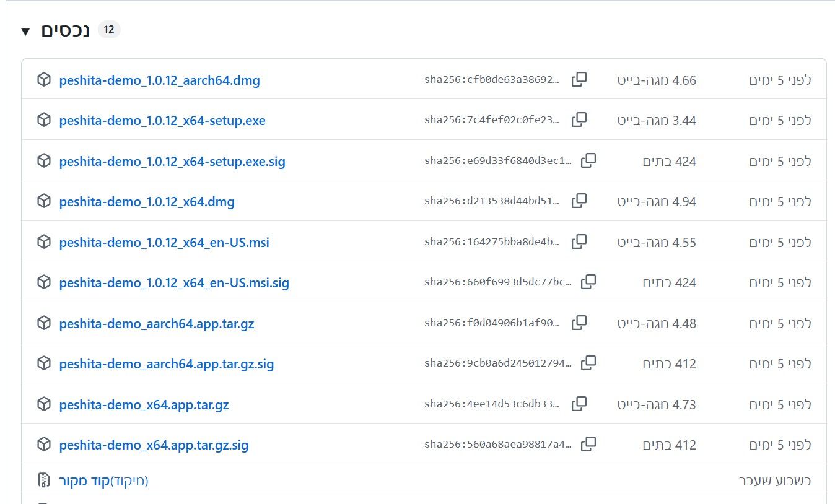Copy sha256 hash for aarch64.app.tar.gz.sig
Image resolution: width=835 pixels, height=504 pixels.
coord(588,363)
